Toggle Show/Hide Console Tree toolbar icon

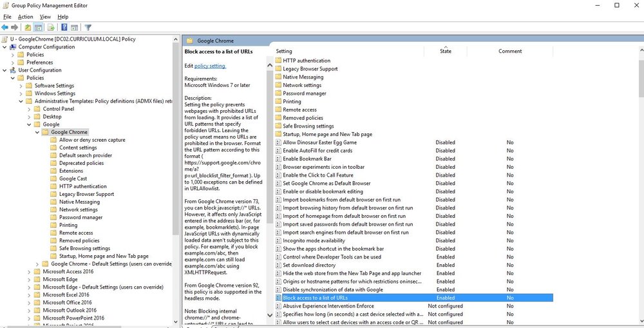pos(38,28)
